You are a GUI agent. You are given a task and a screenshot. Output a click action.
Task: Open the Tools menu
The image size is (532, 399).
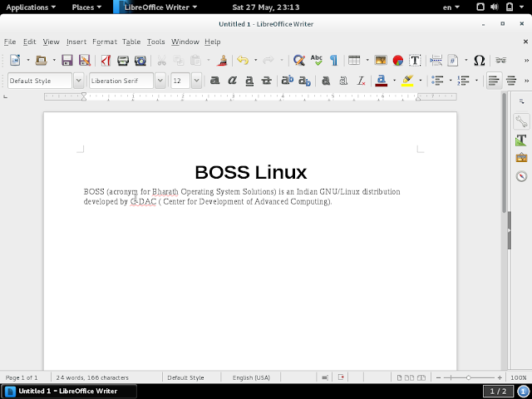coord(155,42)
